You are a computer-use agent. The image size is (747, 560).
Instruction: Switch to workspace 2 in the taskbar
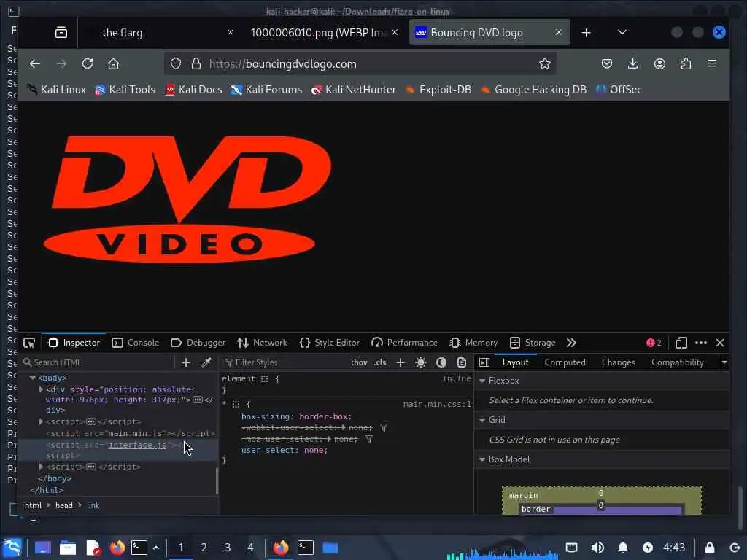pyautogui.click(x=204, y=548)
